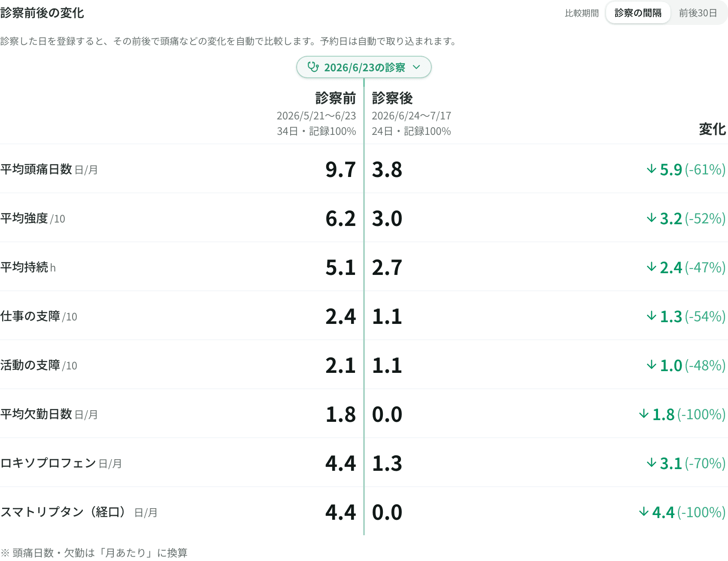This screenshot has width=728, height=561.
Task: Click the 1.3 value in ロキソプロフェン row
Action: [x=387, y=463]
